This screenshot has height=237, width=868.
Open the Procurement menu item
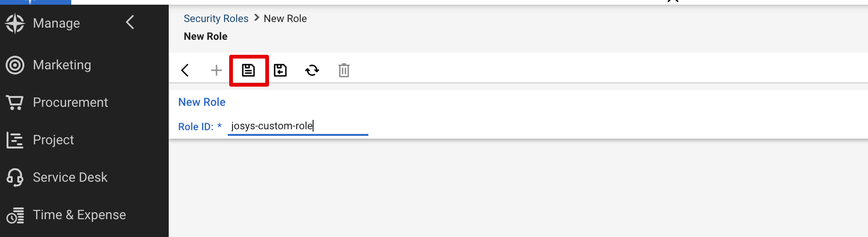click(x=70, y=103)
